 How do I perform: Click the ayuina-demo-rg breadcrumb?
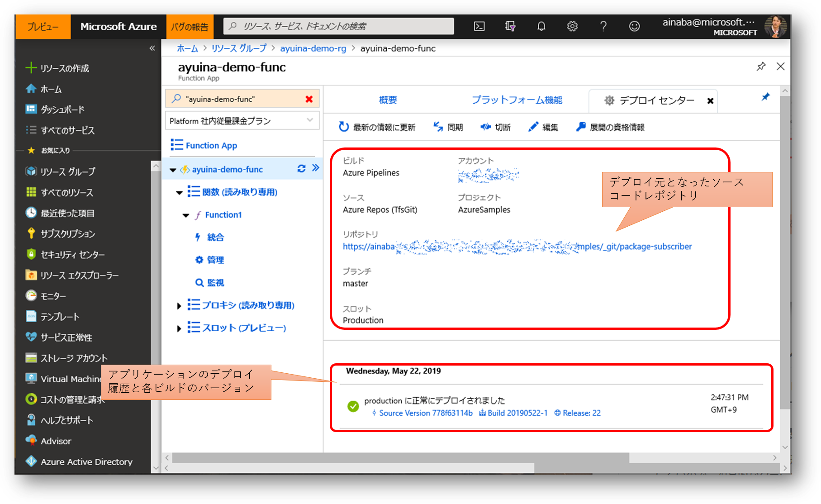click(313, 48)
